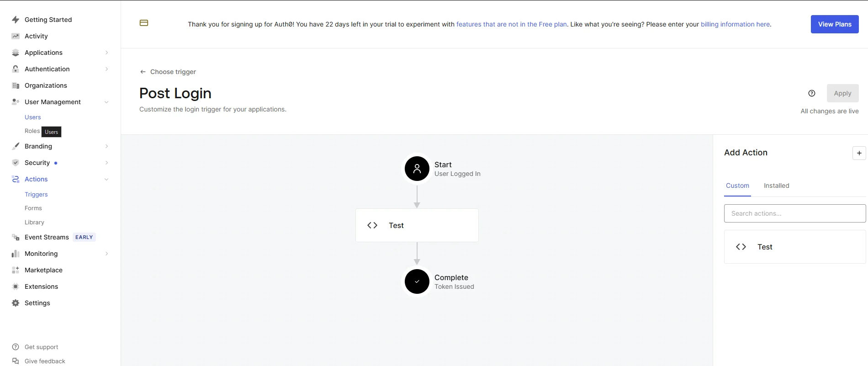Click the View Plans button
The image size is (868, 366).
pyautogui.click(x=834, y=24)
